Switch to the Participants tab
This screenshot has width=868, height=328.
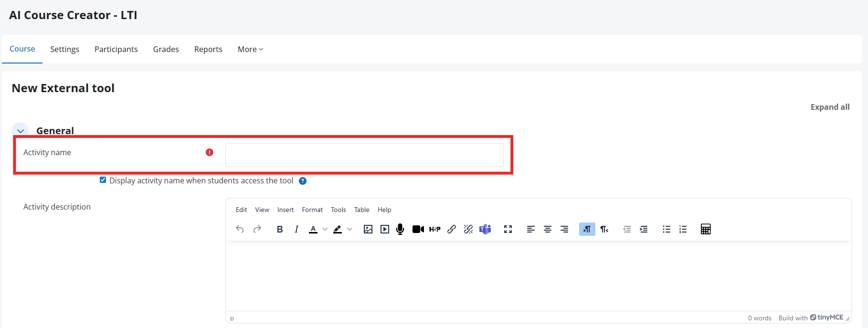tap(116, 49)
